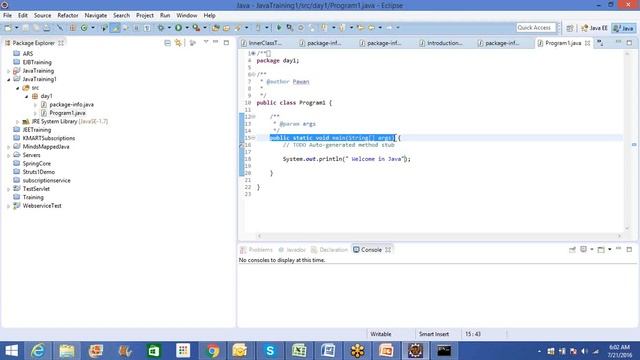Click the editor horizontal scrollbar
The height and width of the screenshot is (360, 640).
coord(439,236)
